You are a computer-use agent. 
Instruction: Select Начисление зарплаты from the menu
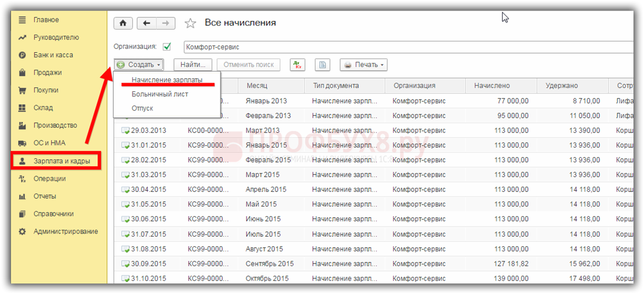point(167,79)
